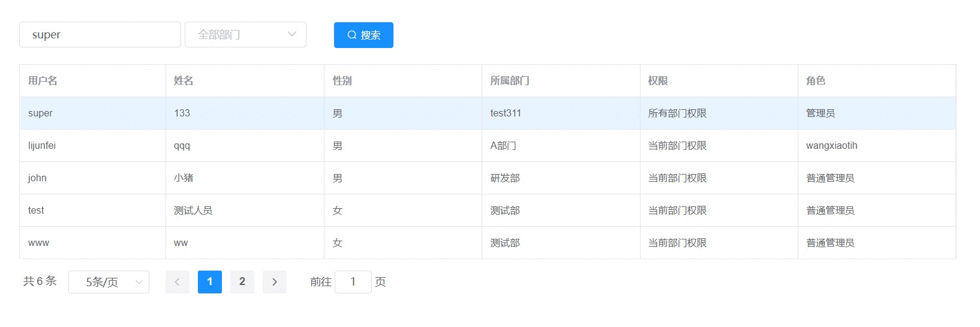Expand the 5条/页 page size selector
The height and width of the screenshot is (327, 980).
(x=109, y=282)
